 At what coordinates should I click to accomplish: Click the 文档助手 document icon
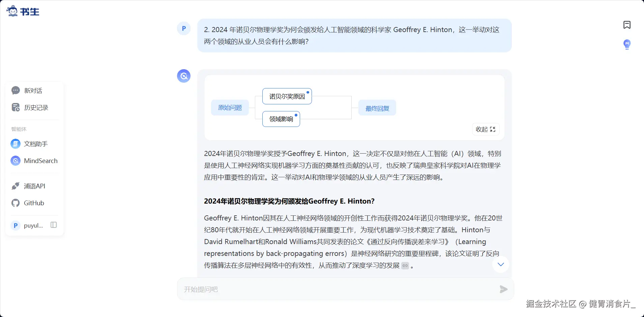pyautogui.click(x=16, y=144)
